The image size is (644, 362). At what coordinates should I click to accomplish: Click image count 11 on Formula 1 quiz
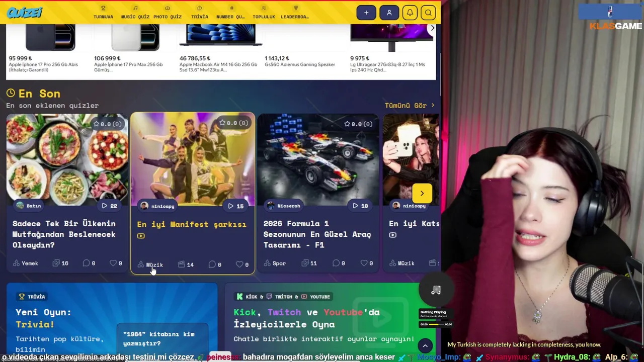point(309,263)
